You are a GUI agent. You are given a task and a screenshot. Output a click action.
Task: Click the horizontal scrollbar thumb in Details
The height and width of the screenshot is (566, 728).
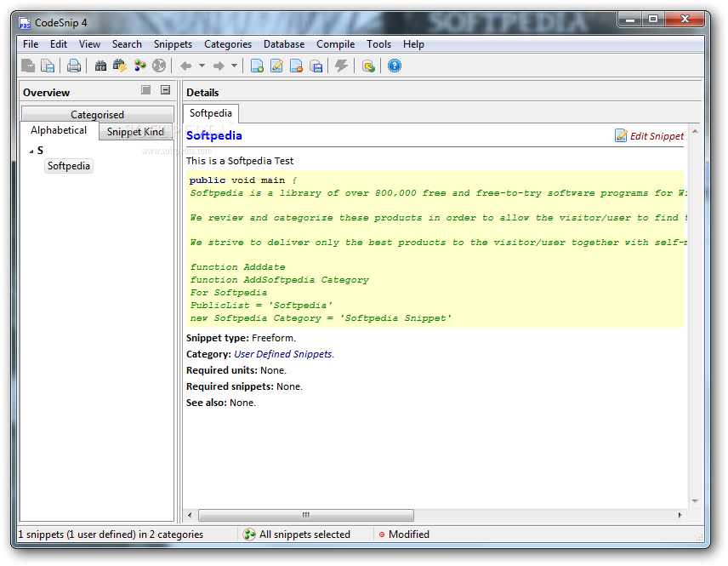(306, 515)
